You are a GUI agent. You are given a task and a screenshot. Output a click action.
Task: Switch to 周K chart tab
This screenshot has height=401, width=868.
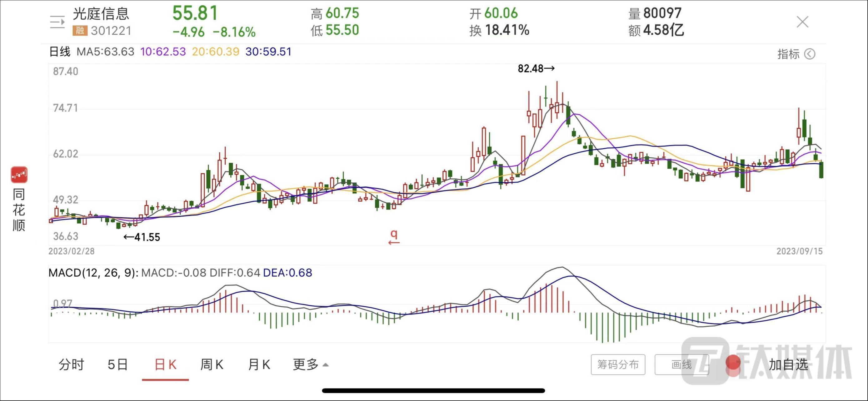[212, 365]
